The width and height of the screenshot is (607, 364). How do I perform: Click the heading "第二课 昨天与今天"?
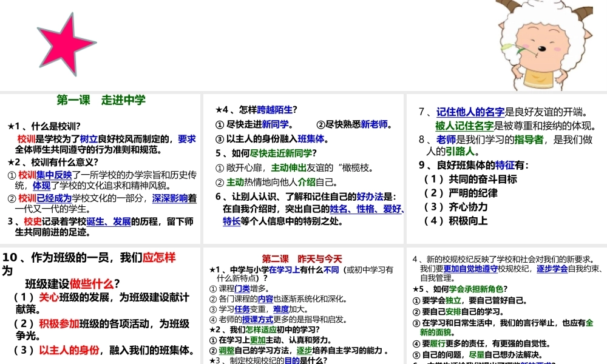[302, 259]
